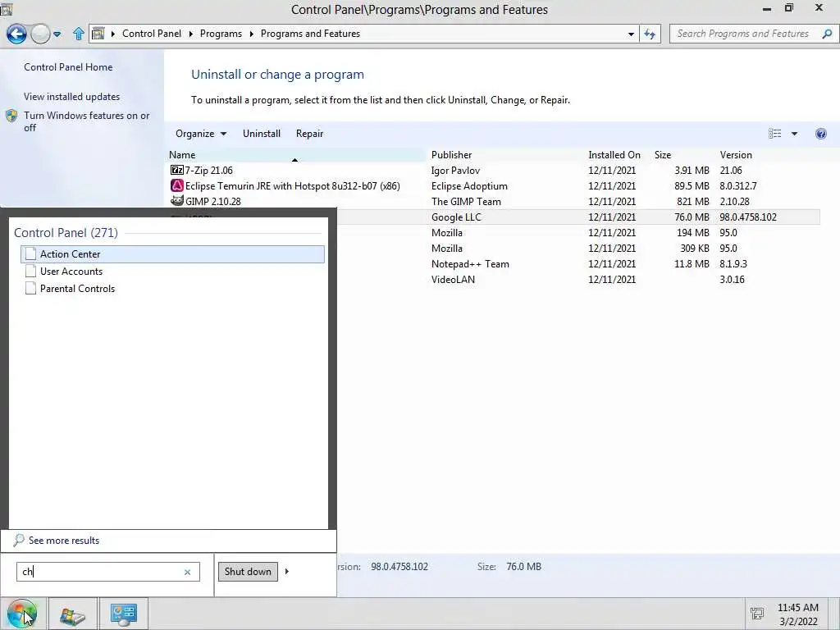Refresh the Programs and Features view
This screenshot has height=630, width=840.
click(x=650, y=34)
